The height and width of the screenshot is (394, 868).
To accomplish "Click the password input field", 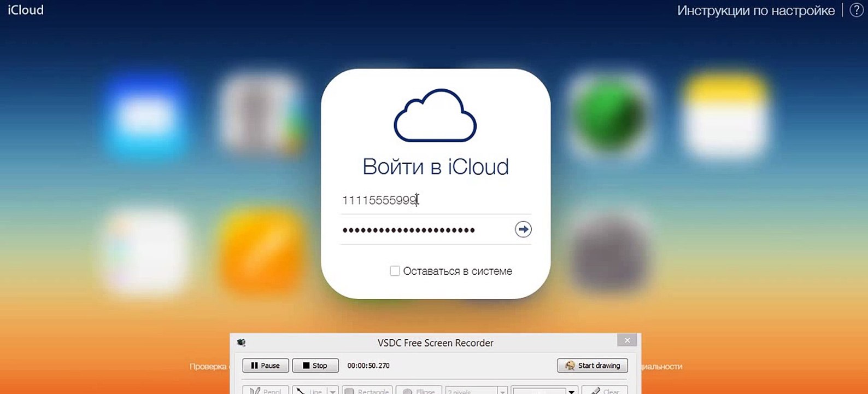I will point(426,230).
